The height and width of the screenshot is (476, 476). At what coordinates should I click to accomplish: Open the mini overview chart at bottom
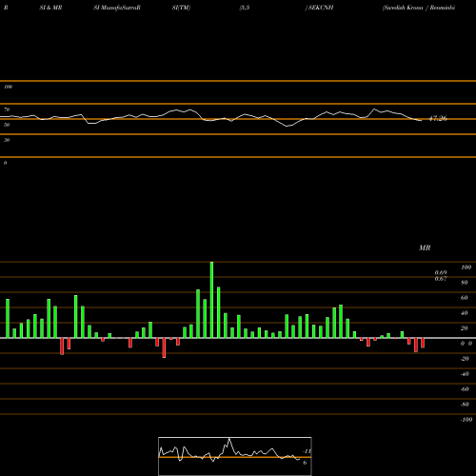point(235,456)
